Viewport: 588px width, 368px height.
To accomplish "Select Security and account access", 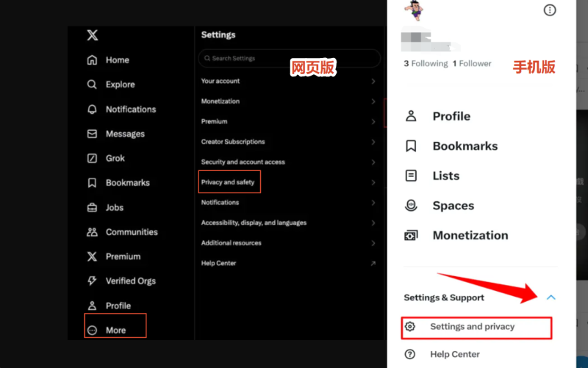I will point(289,162).
